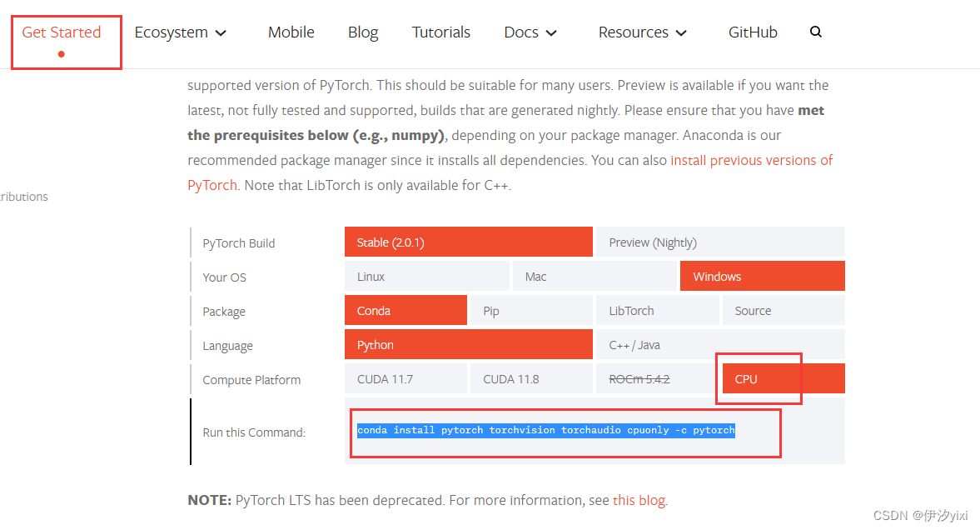980x530 pixels.
Task: Switch language to C++ / Java
Action: point(720,344)
